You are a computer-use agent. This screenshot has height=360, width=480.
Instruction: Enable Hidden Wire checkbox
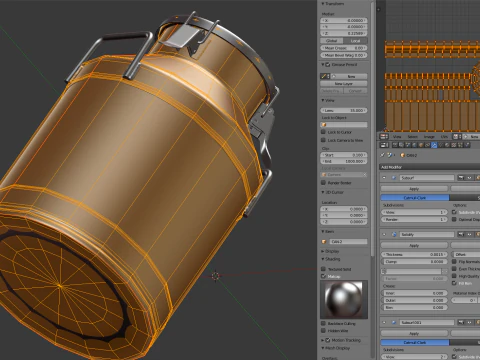coord(323,331)
